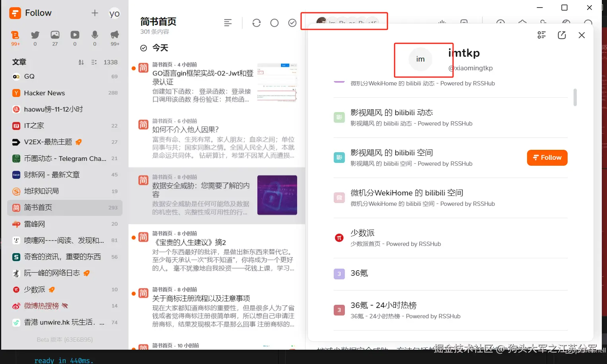Collapse all feed categories icon
This screenshot has height=364, width=607.
point(94,62)
